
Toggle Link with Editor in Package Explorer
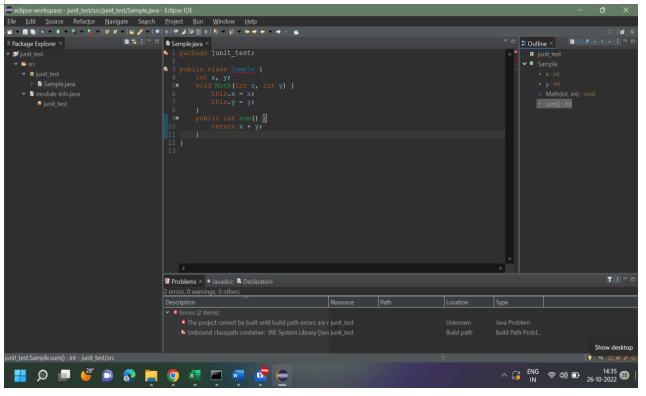pyautogui.click(x=134, y=41)
